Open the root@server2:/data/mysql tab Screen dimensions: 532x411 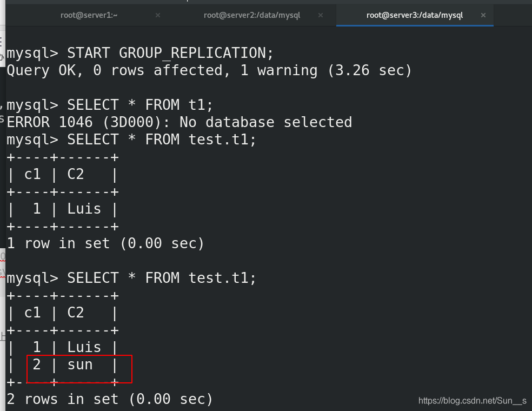pyautogui.click(x=252, y=15)
